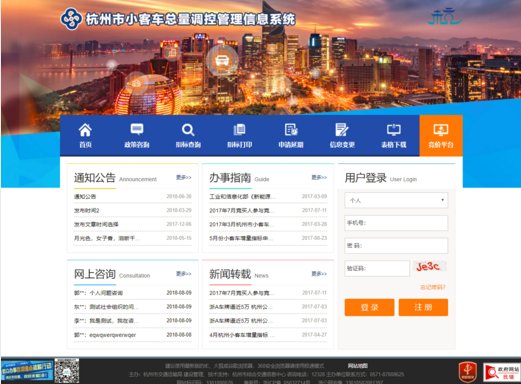Click the orange 登录 login button
Screen dimensions: 521x384
(x=369, y=307)
